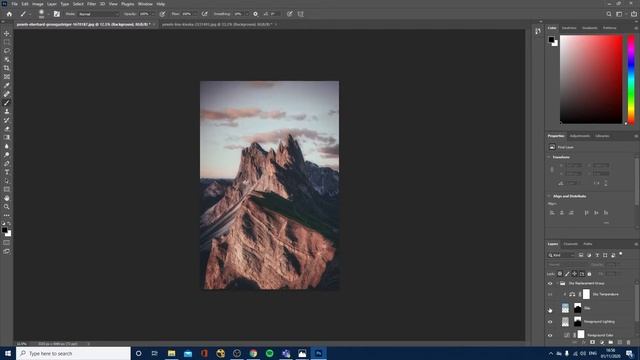Image resolution: width=640 pixels, height=360 pixels.
Task: Select the Brush tool in left toolbar
Action: 7,103
